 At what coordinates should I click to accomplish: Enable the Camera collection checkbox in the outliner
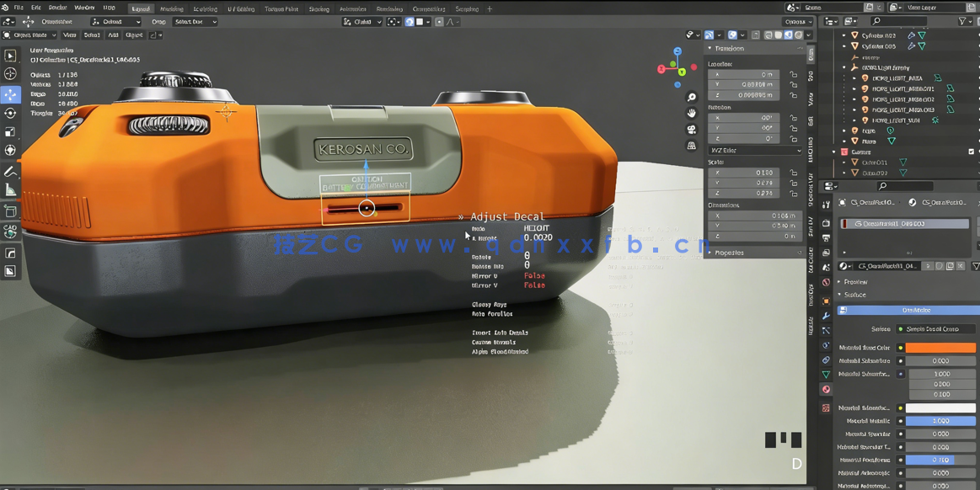tap(971, 152)
